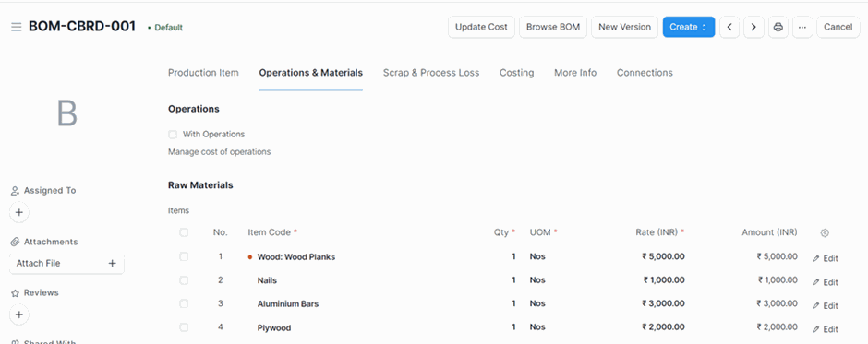Click rate ₹ 2,000.00 for Plywood
Screen dimensions: 868x344
coord(663,327)
